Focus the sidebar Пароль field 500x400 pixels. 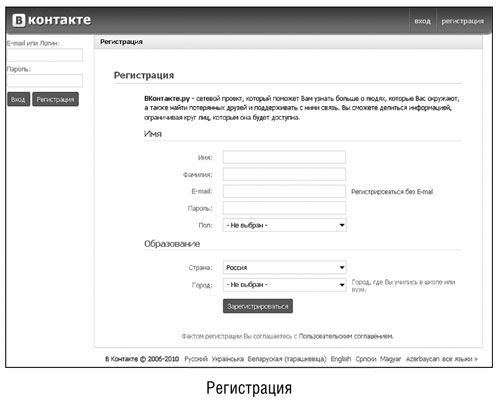pos(45,81)
